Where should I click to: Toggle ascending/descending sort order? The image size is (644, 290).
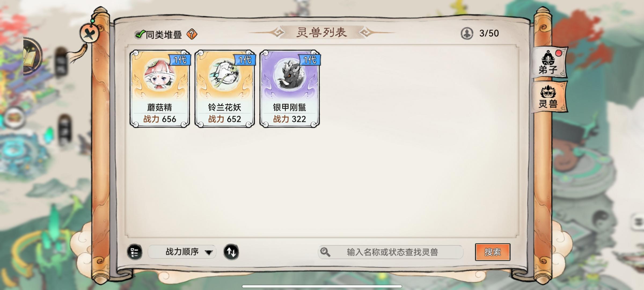click(231, 252)
